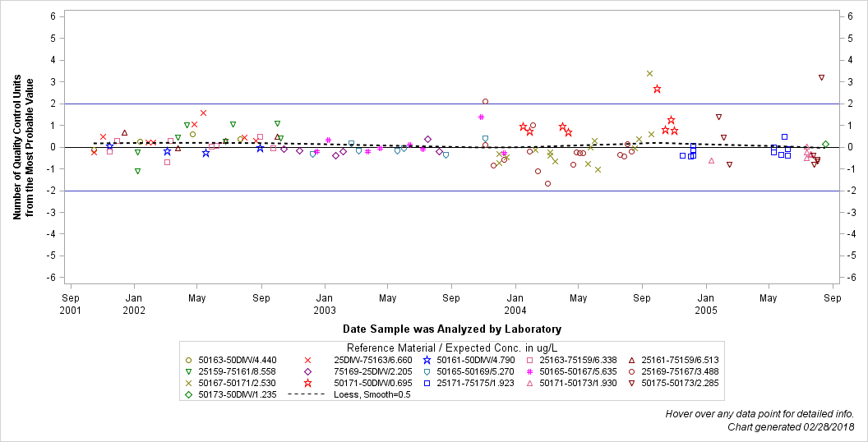Click the x-axis title Date Sample was Analyzed by Laboratory
The image size is (868, 442).
tap(452, 329)
